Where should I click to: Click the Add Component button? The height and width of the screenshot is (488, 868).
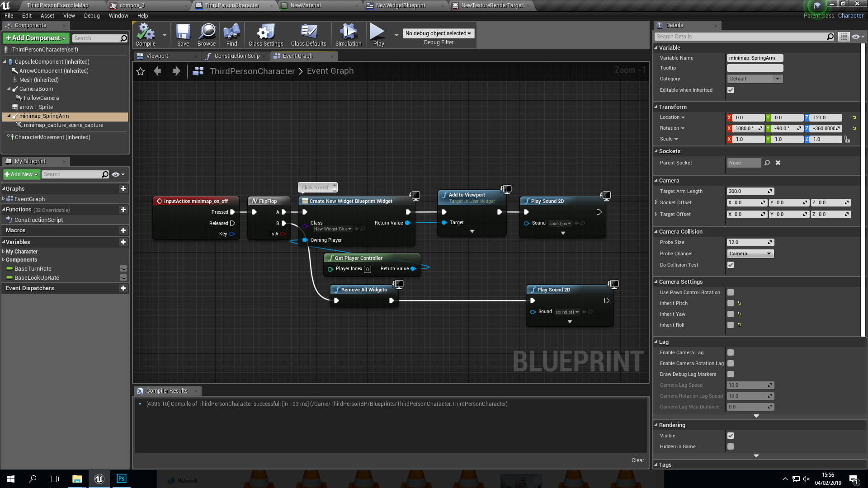click(36, 38)
